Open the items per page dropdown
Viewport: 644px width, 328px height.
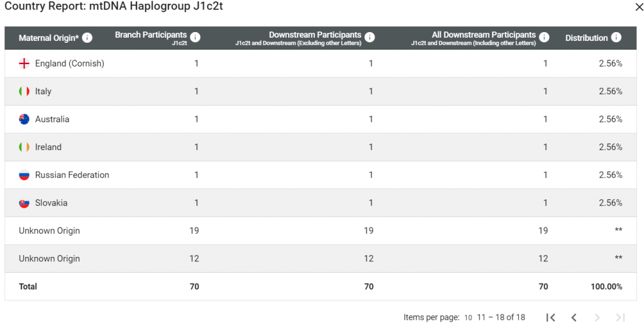click(x=469, y=317)
